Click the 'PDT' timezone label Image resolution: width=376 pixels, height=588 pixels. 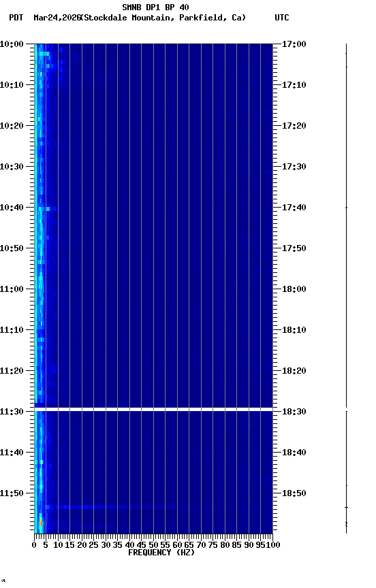[x=16, y=18]
